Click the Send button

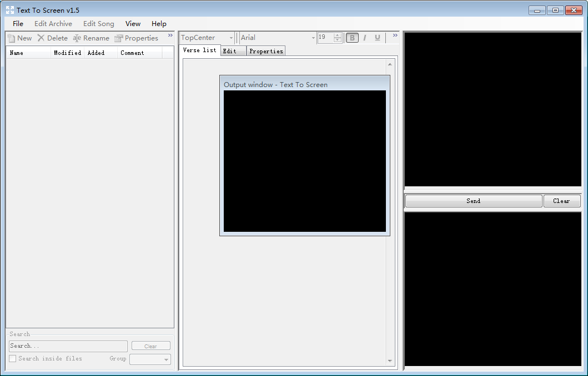[x=474, y=201]
